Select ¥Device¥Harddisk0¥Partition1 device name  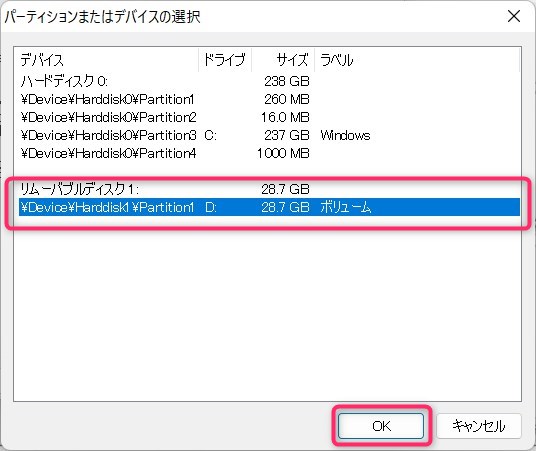(x=107, y=100)
